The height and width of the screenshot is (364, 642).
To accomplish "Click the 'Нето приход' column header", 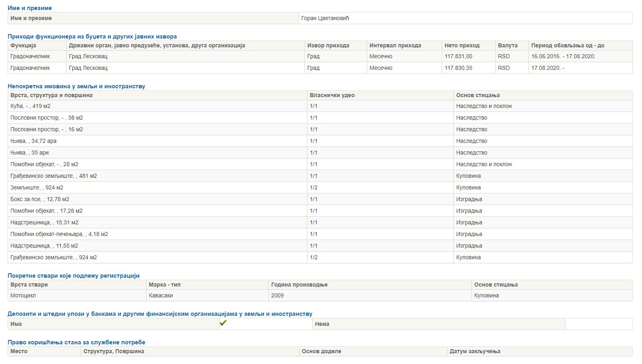I will [x=462, y=45].
